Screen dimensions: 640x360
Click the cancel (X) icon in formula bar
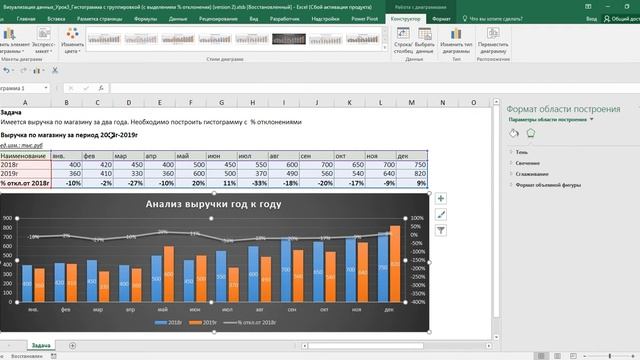71,88
